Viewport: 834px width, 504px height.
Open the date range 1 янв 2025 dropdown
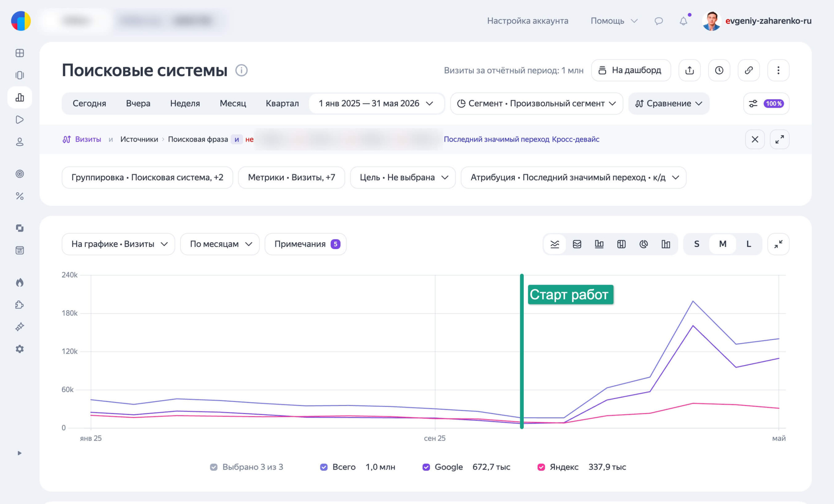tap(376, 104)
